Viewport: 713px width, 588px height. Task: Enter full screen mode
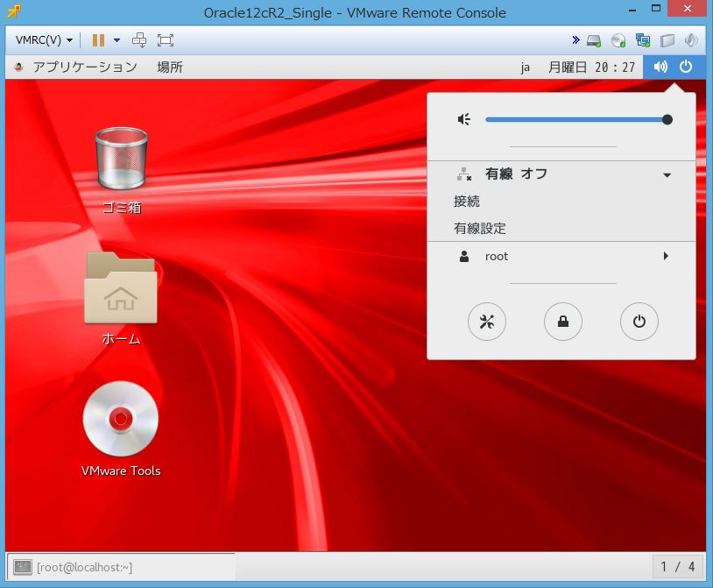[x=165, y=40]
